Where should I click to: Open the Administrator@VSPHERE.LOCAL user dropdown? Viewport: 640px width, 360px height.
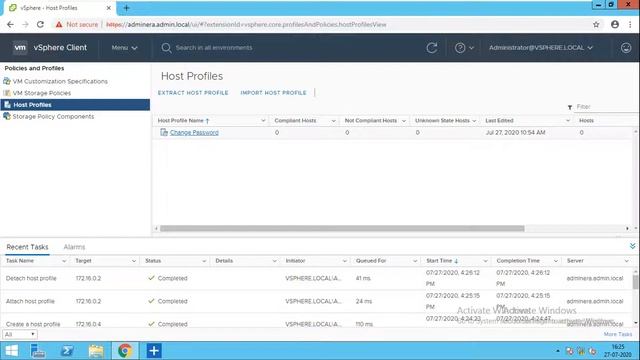(541, 48)
